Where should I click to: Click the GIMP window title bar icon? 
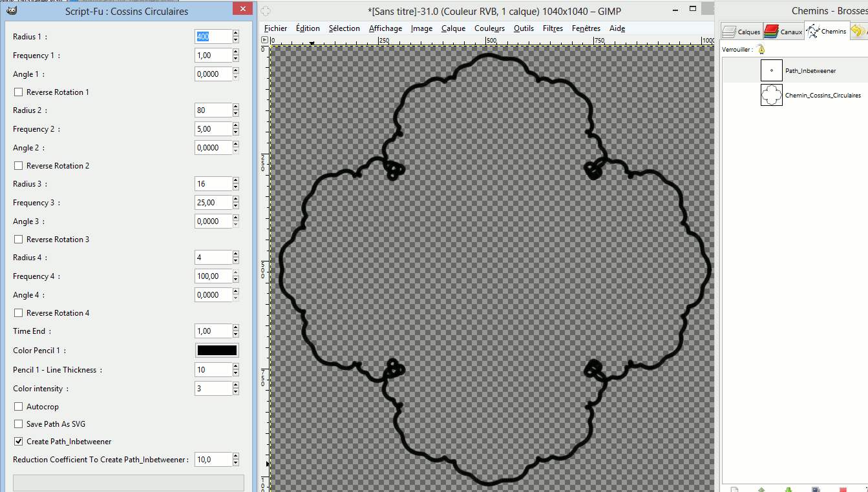click(x=266, y=10)
